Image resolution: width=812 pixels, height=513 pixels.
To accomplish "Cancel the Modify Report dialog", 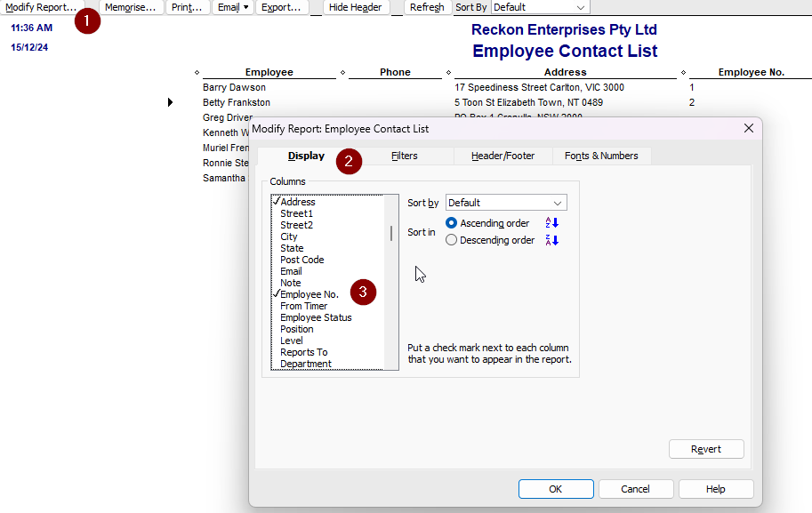I will click(x=635, y=489).
